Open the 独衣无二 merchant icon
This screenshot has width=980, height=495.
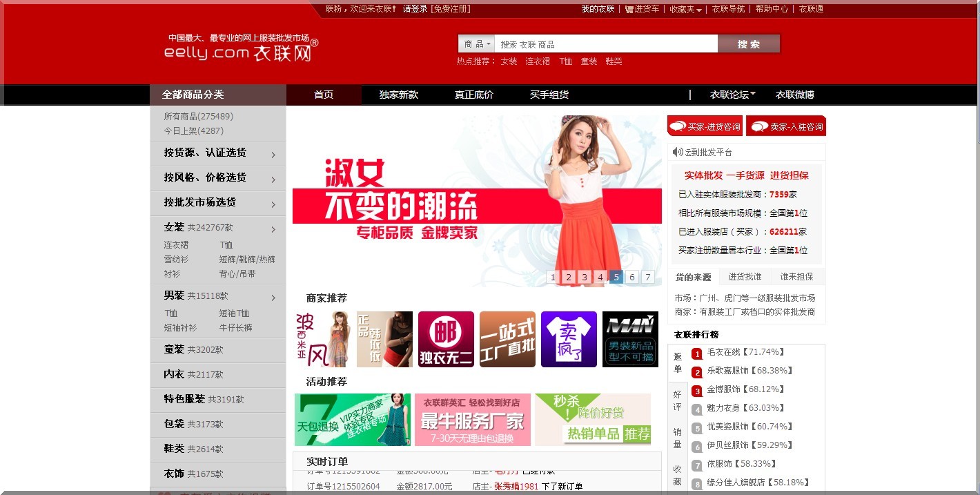(x=446, y=339)
